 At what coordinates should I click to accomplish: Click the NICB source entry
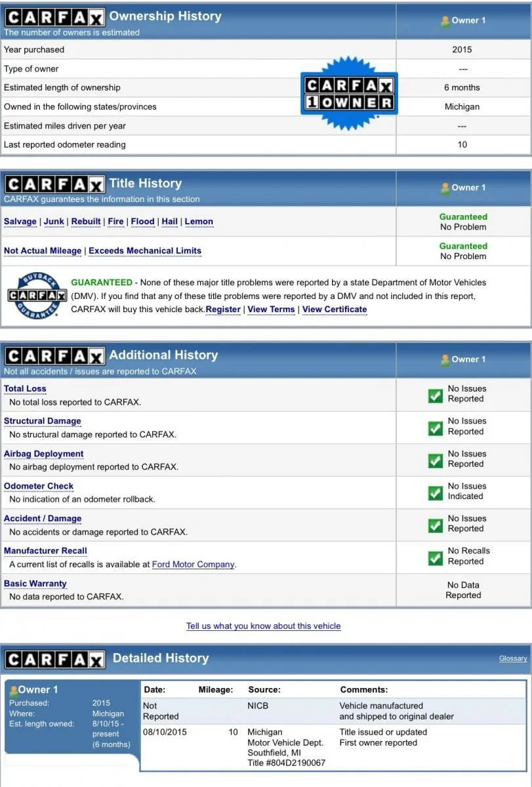258,706
